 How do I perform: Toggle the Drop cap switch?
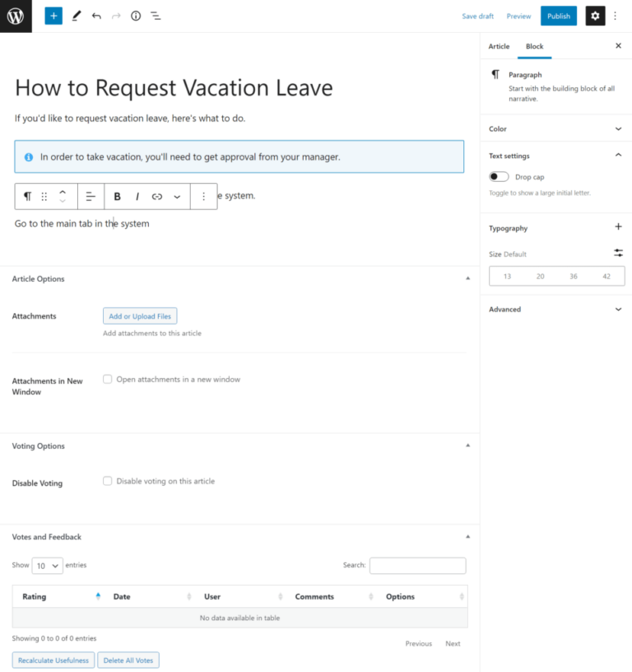pos(498,176)
